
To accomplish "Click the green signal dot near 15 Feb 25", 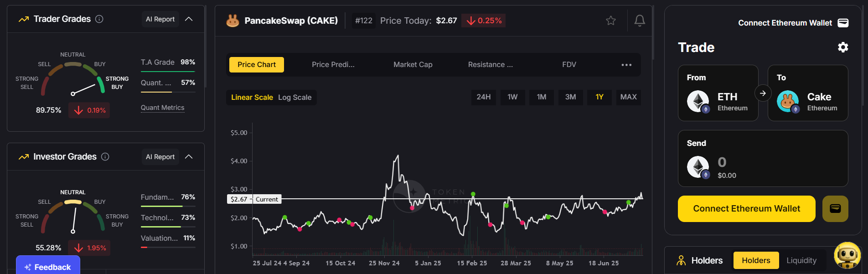I will [x=473, y=194].
